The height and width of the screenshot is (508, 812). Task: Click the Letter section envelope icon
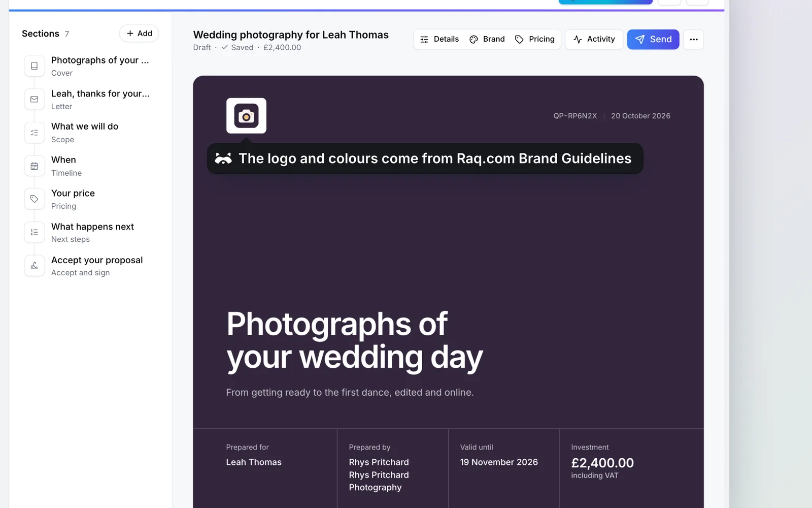[x=35, y=100]
